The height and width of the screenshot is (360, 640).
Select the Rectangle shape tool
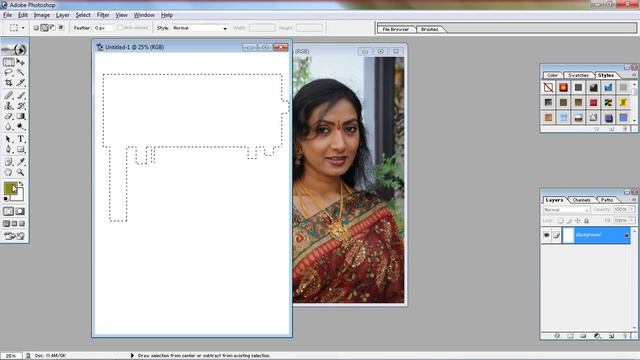click(21, 149)
